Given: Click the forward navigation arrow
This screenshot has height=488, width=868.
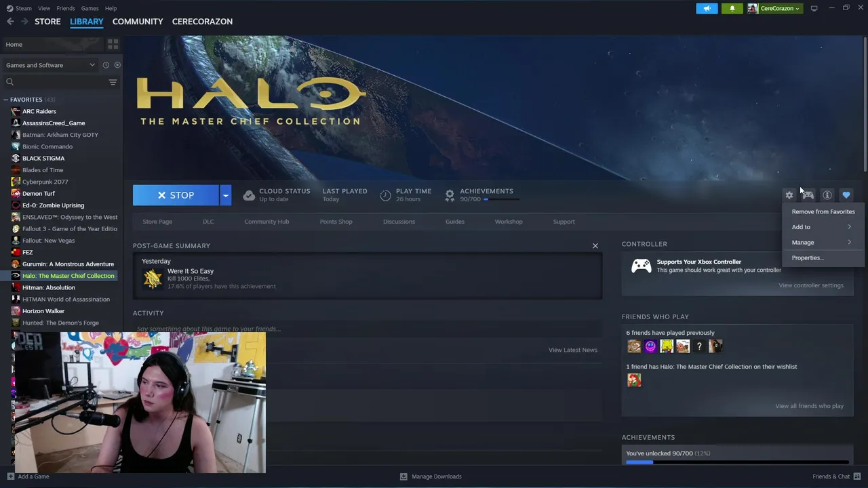Looking at the screenshot, I should point(24,22).
